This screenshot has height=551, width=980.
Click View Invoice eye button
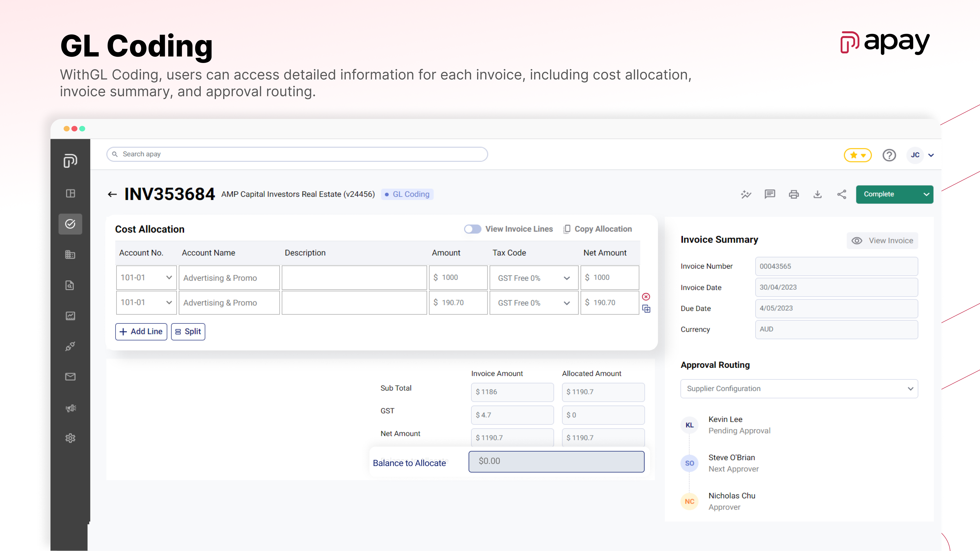click(882, 241)
